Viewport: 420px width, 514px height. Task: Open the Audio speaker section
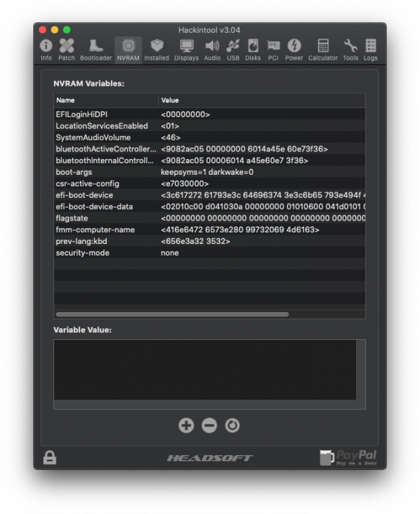[x=212, y=50]
